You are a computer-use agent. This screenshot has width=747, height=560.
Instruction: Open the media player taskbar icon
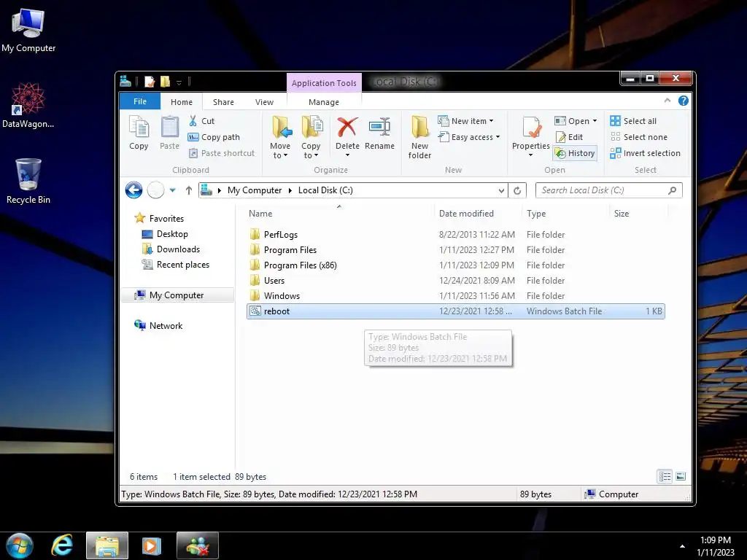click(x=152, y=545)
